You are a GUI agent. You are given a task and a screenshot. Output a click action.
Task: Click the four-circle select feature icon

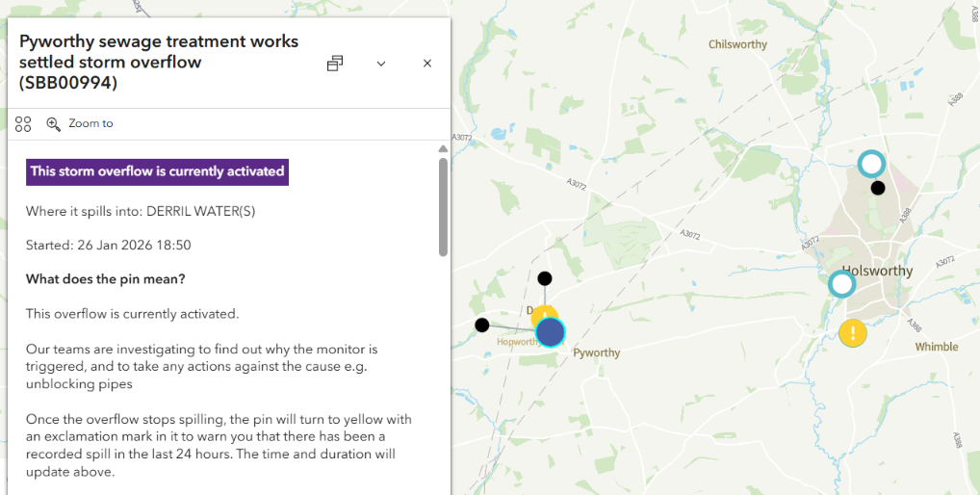(23, 124)
